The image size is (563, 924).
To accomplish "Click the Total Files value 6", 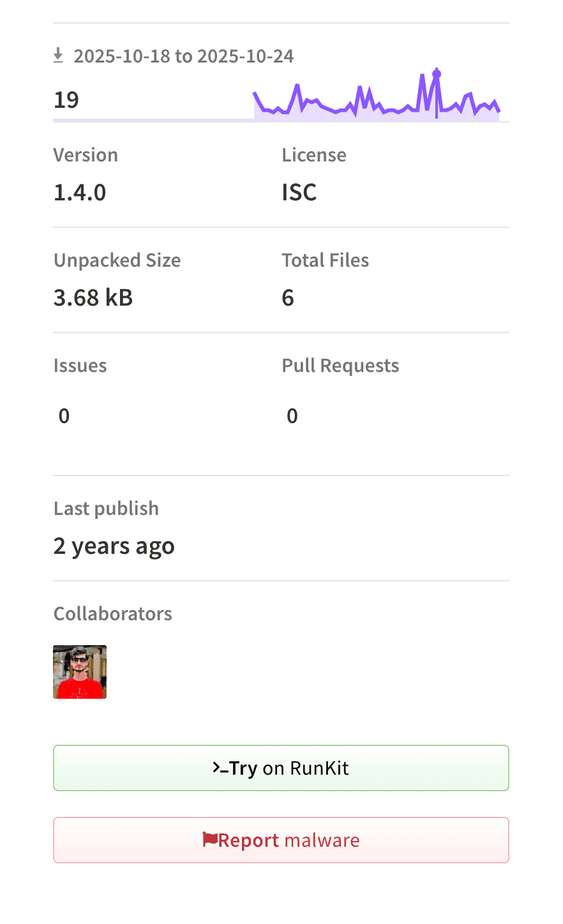I will coord(288,297).
